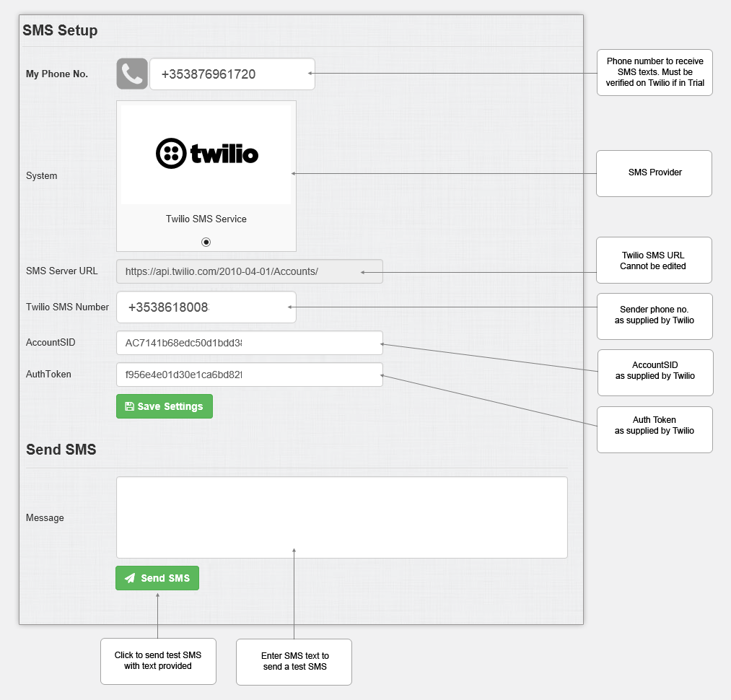Click inside the Message text area
The width and height of the screenshot is (731, 700).
[x=342, y=517]
